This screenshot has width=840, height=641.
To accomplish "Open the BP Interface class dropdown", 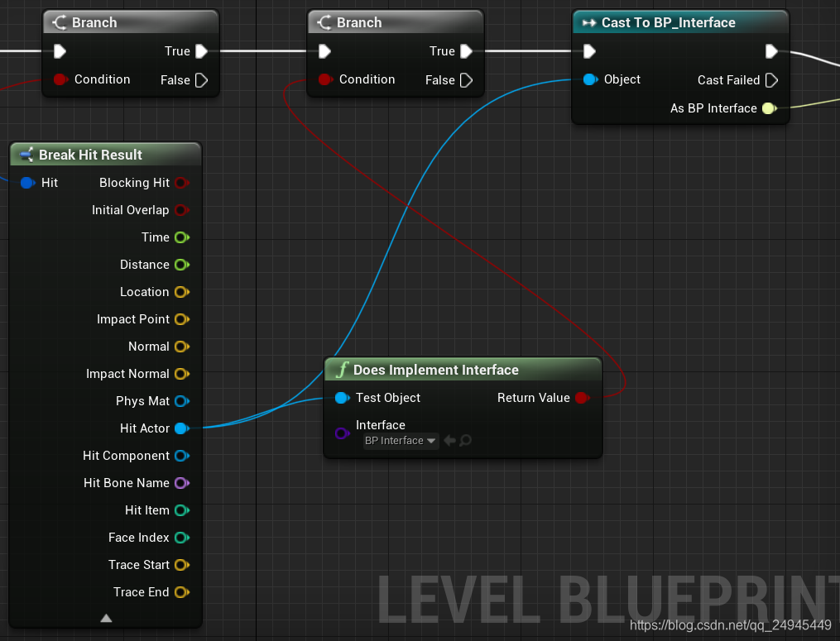I will coord(401,441).
